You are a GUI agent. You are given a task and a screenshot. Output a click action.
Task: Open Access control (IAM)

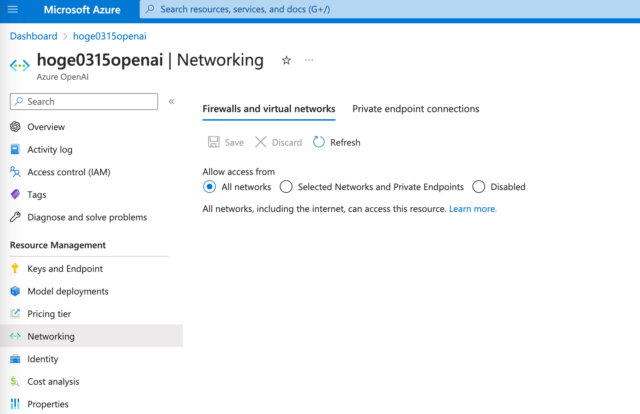[x=69, y=172]
